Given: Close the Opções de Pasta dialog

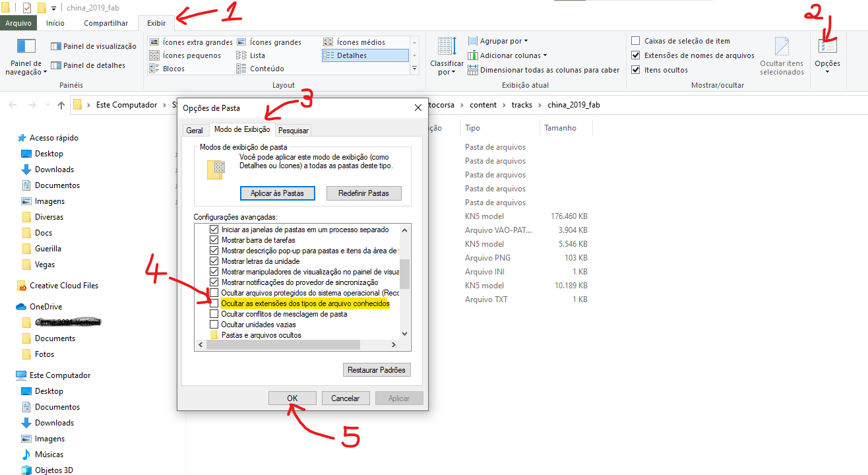Looking at the screenshot, I should click(x=418, y=108).
